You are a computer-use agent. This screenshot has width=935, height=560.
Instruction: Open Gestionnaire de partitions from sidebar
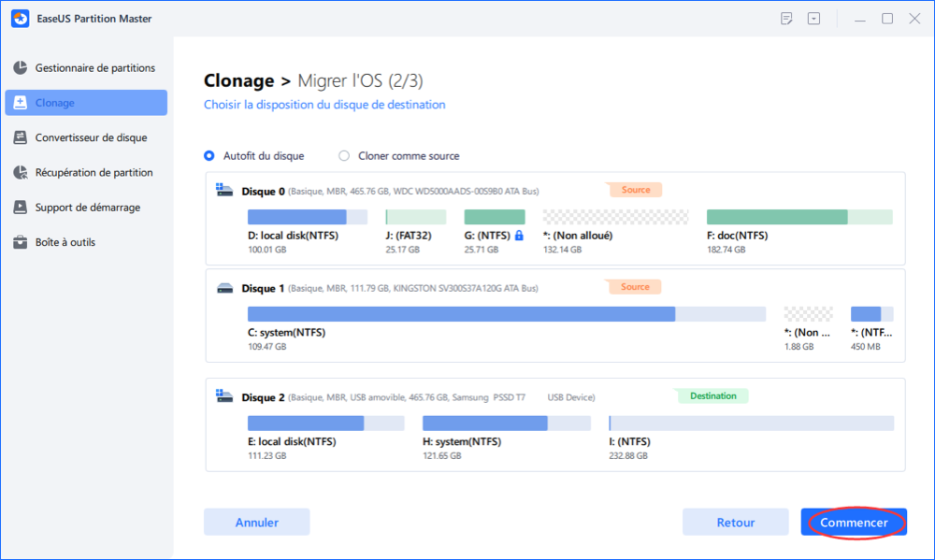[x=94, y=68]
